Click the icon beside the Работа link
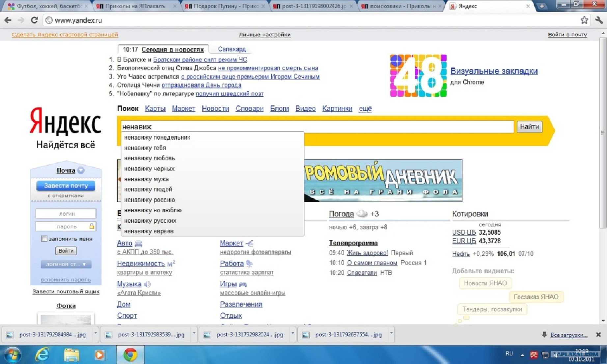607x364 pixels. point(249,264)
